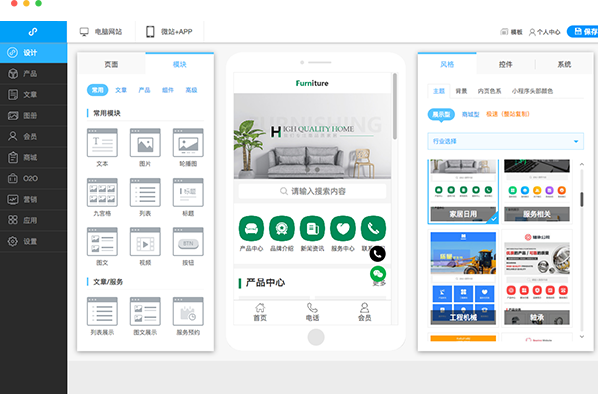Screen dimensions: 598x394
Task: Click the black floating phone button in preview
Action: click(378, 254)
